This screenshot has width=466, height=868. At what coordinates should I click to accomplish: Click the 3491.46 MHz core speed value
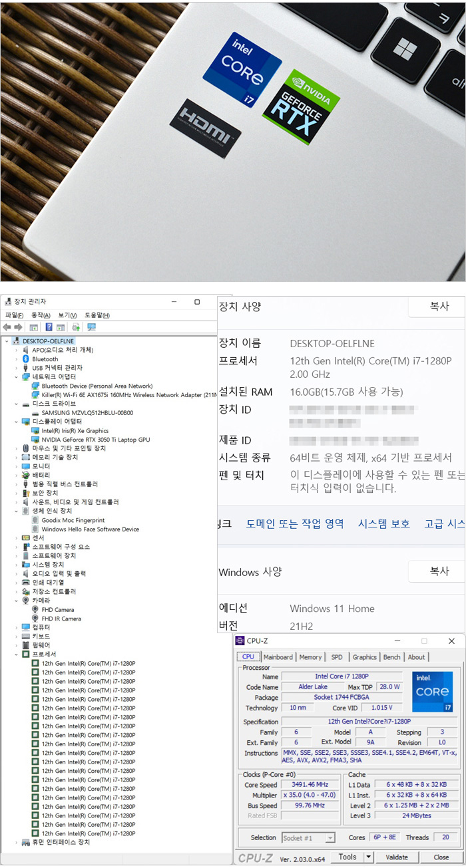tap(310, 785)
